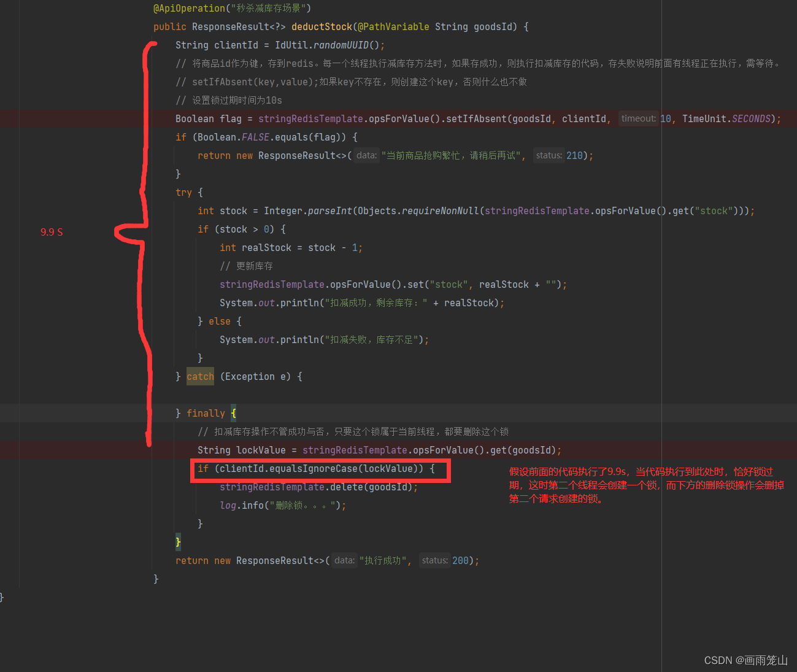Screen dimensions: 797x672
Task: Click the status value 210
Action: click(574, 155)
